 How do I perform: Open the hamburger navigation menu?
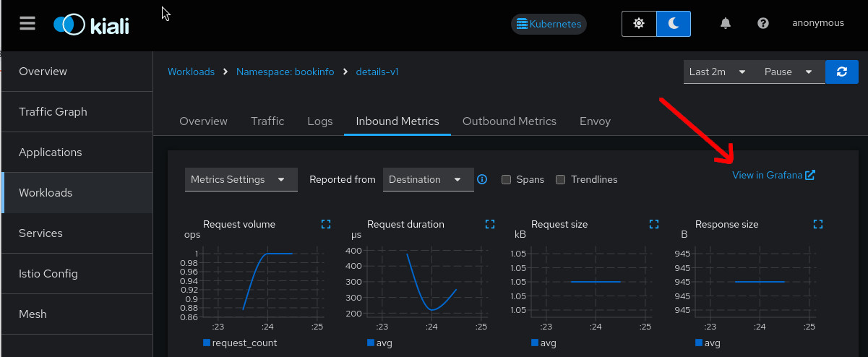(27, 23)
